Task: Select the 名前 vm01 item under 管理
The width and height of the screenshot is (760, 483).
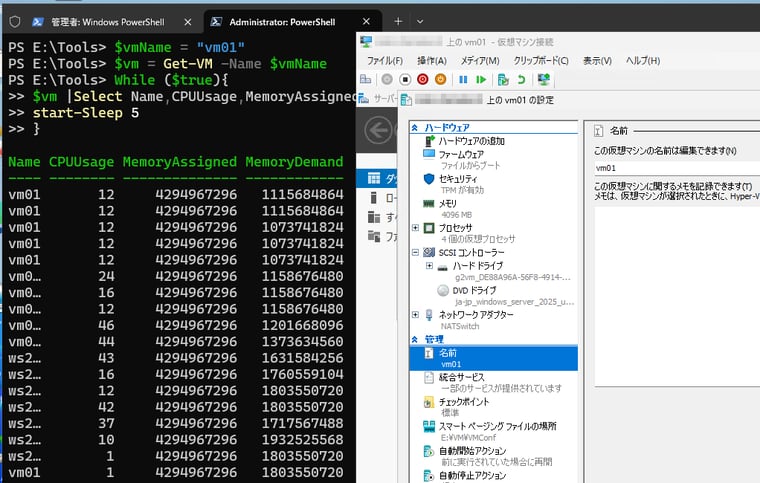Action: click(x=493, y=358)
